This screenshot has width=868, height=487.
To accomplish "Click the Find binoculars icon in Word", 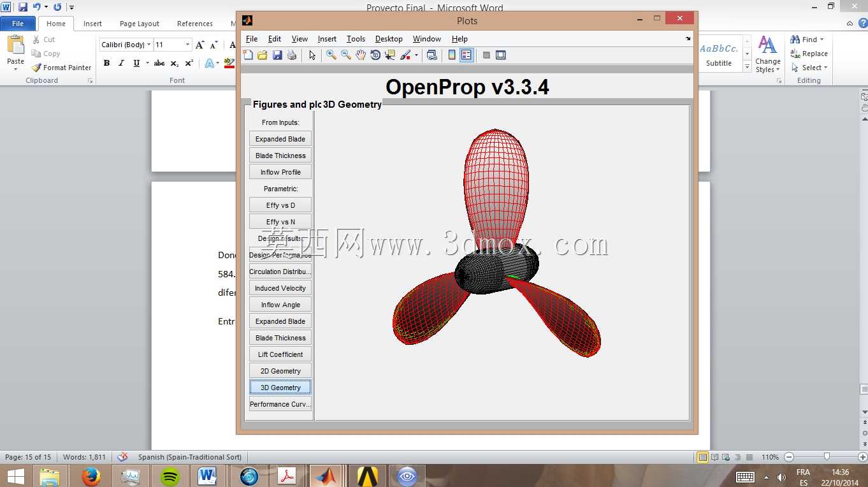I will (795, 40).
